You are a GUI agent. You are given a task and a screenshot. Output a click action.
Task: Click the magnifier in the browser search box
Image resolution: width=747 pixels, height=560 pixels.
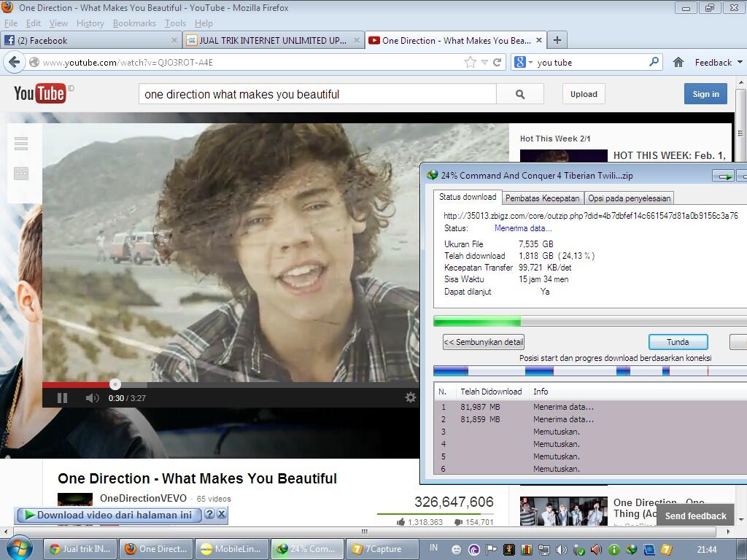click(x=654, y=61)
